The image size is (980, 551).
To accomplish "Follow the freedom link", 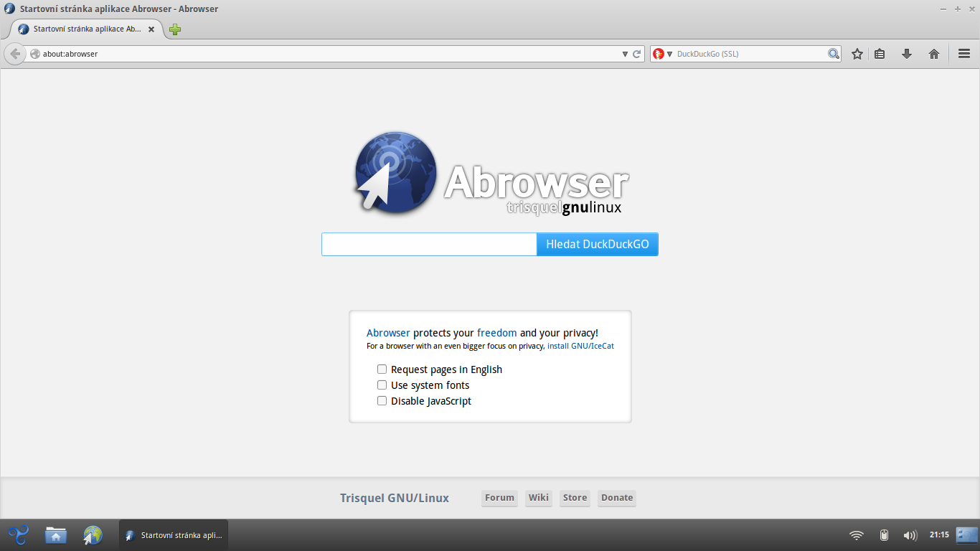I will [x=496, y=333].
